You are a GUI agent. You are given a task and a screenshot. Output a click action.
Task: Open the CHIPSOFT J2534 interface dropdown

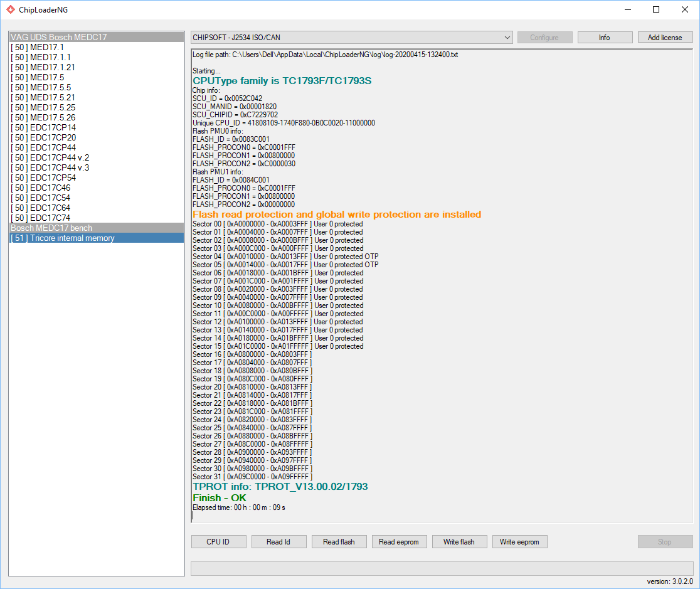pos(351,38)
